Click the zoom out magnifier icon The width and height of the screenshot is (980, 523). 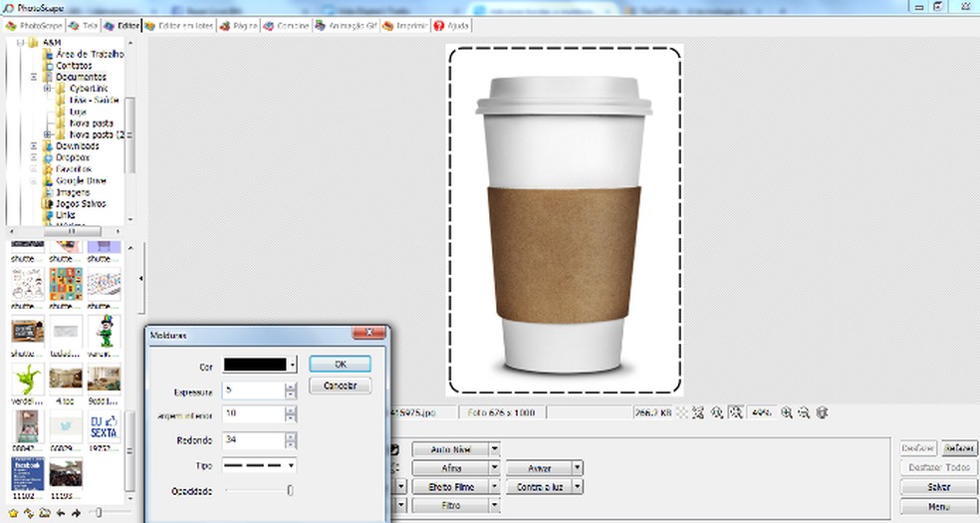pos(805,412)
